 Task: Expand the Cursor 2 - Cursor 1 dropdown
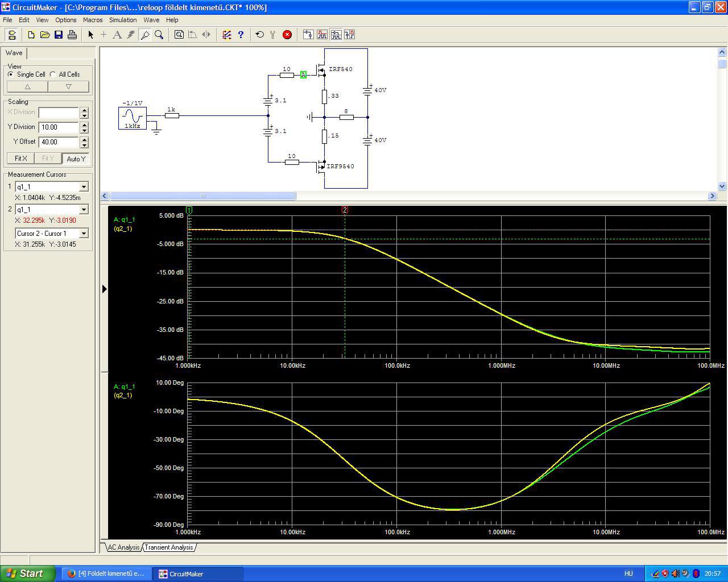(84, 234)
